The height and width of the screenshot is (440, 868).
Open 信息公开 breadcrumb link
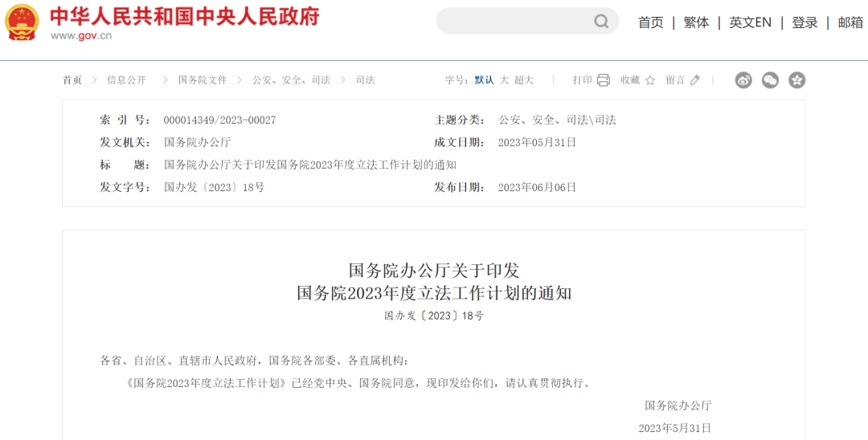127,80
